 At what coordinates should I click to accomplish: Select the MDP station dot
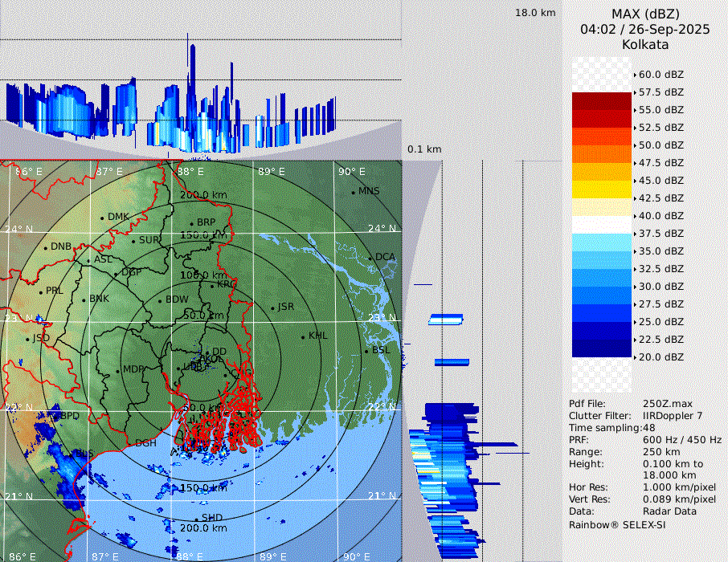point(117,371)
